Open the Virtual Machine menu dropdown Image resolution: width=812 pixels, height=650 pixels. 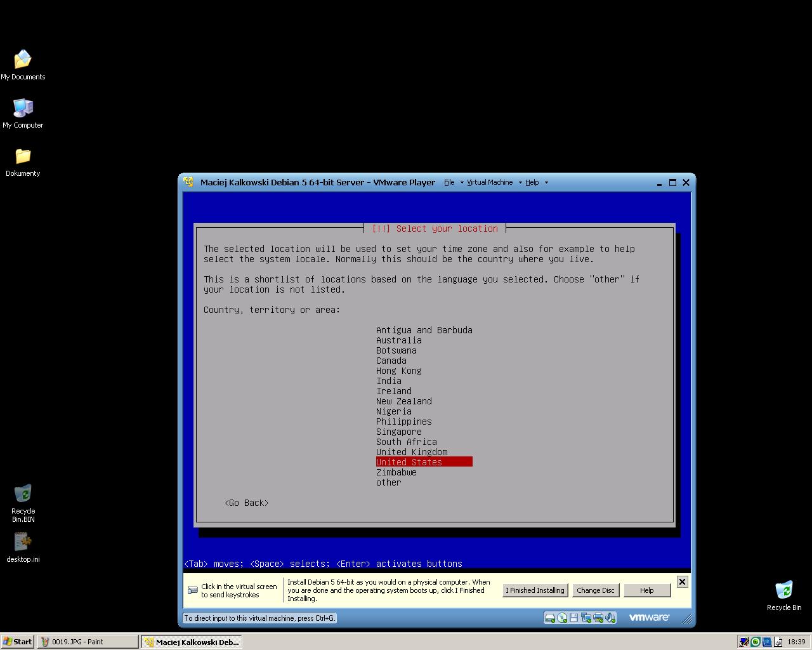click(x=490, y=183)
